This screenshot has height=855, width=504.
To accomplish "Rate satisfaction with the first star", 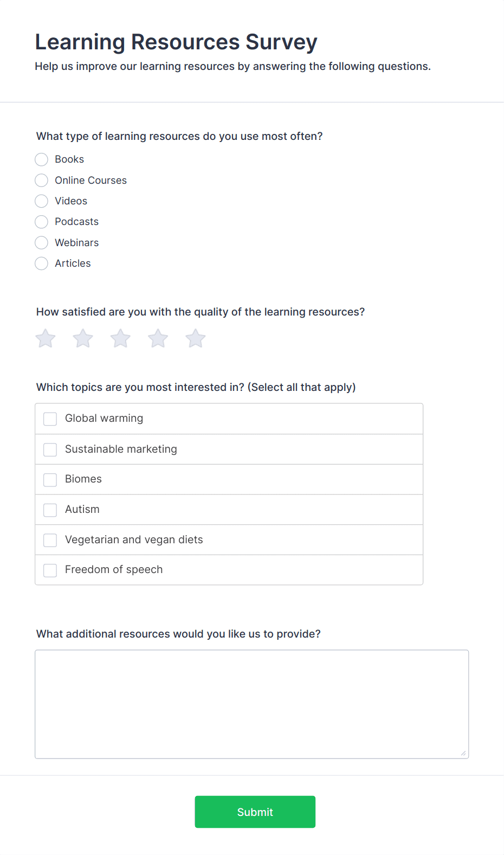I will click(x=46, y=338).
